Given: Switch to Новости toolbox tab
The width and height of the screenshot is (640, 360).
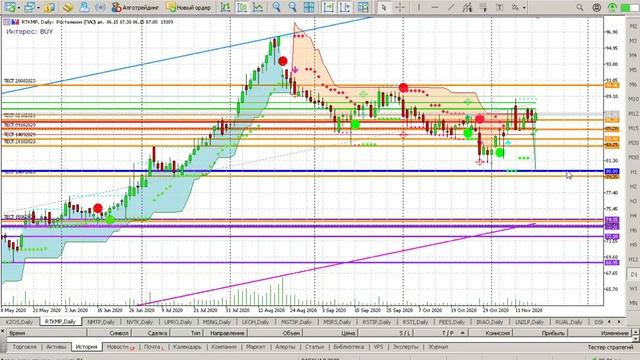Looking at the screenshot, I should [120, 347].
